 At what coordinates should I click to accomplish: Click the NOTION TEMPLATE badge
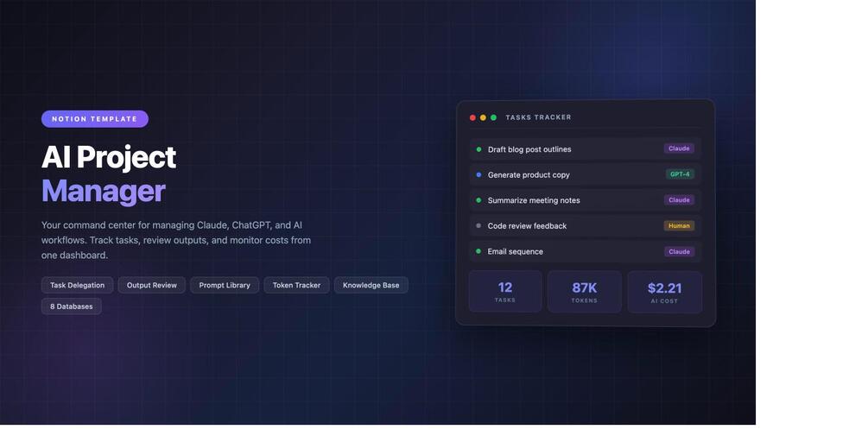coord(95,119)
